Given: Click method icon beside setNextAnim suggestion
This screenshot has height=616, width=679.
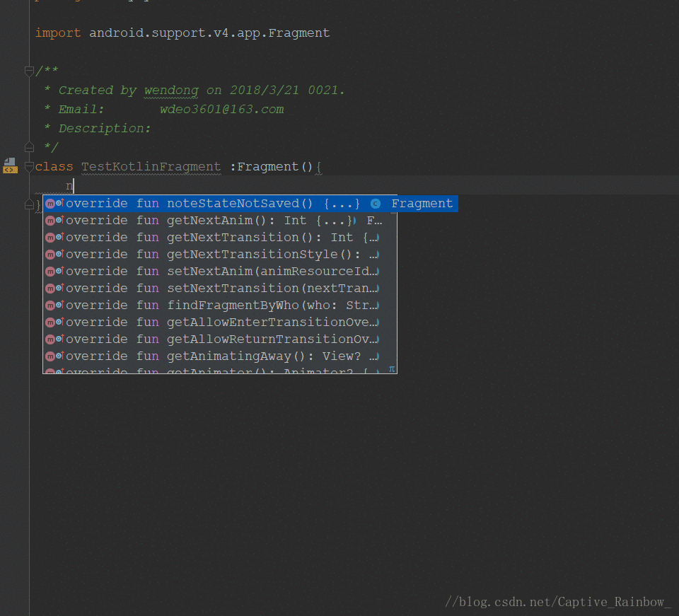Looking at the screenshot, I should [x=50, y=272].
